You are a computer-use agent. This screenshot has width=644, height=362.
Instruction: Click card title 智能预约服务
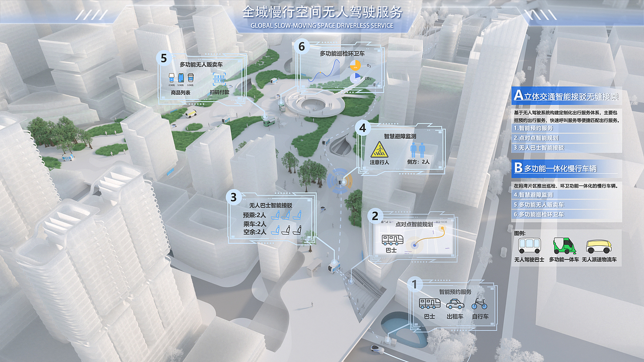(x=454, y=292)
